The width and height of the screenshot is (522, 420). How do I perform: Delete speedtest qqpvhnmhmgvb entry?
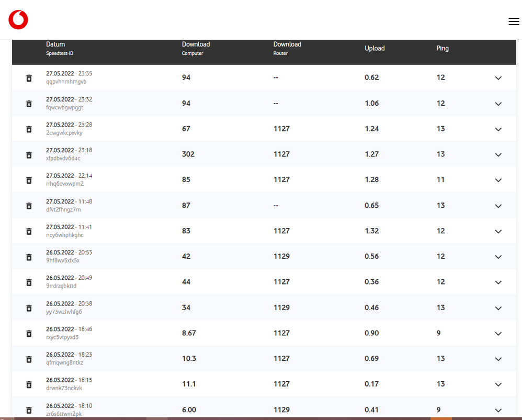point(29,78)
